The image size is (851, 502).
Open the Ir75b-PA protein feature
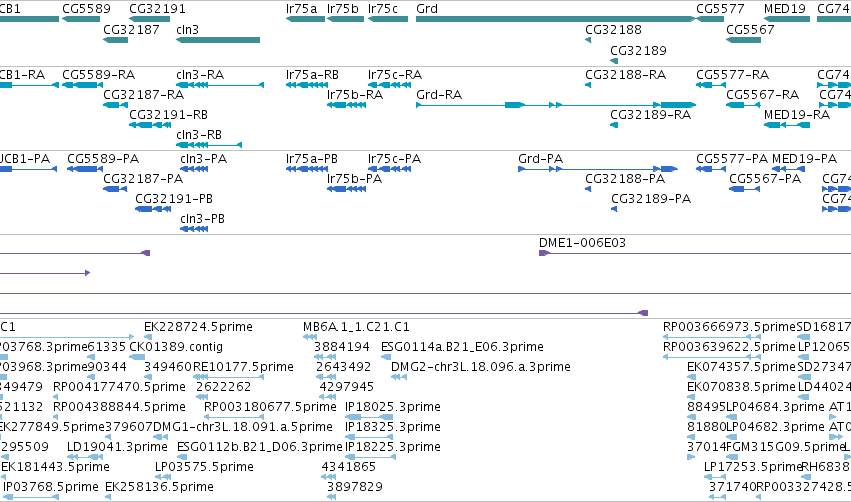tap(346, 189)
